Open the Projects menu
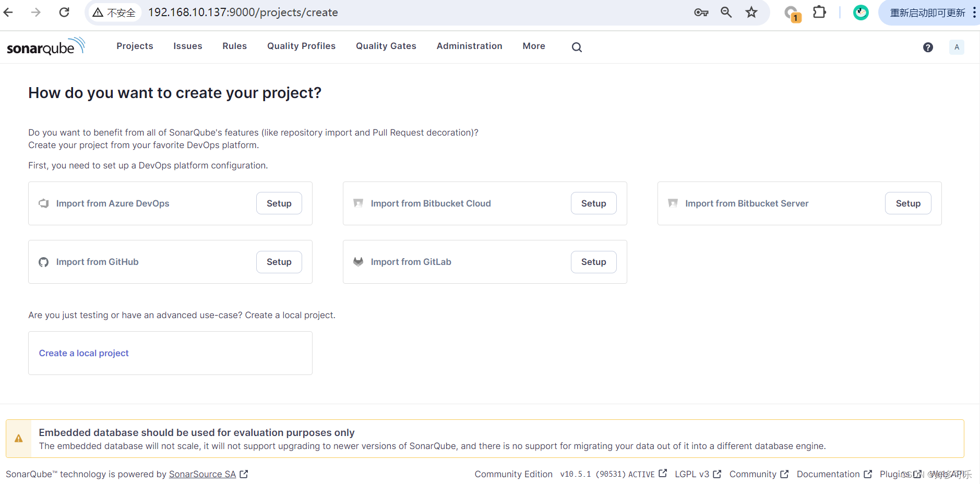 point(135,46)
